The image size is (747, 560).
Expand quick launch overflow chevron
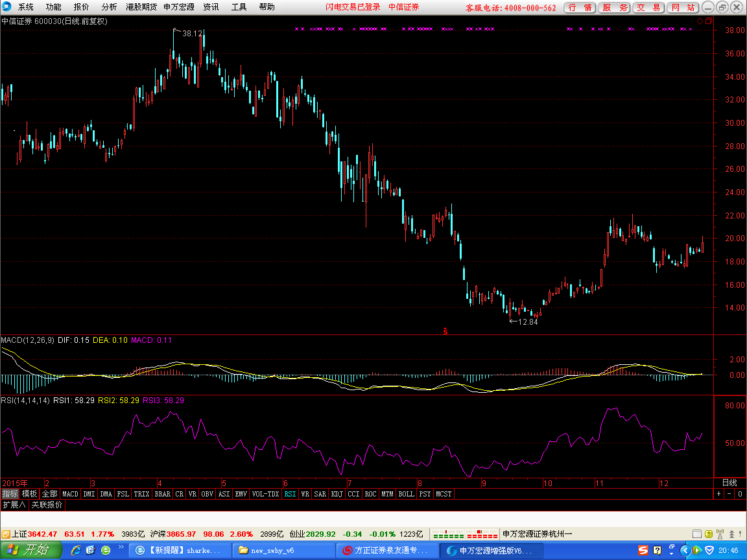pos(121,546)
